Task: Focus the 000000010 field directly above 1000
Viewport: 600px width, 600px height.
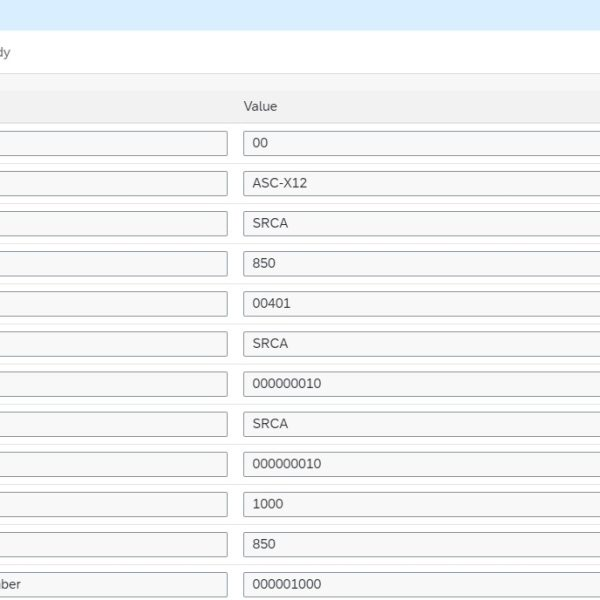Action: [x=420, y=463]
